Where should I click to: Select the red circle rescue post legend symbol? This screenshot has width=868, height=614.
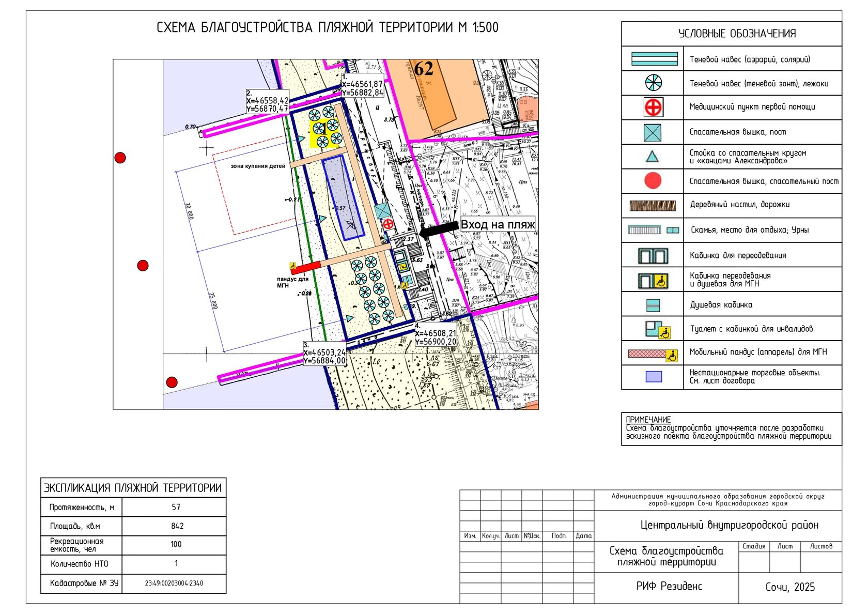[653, 180]
